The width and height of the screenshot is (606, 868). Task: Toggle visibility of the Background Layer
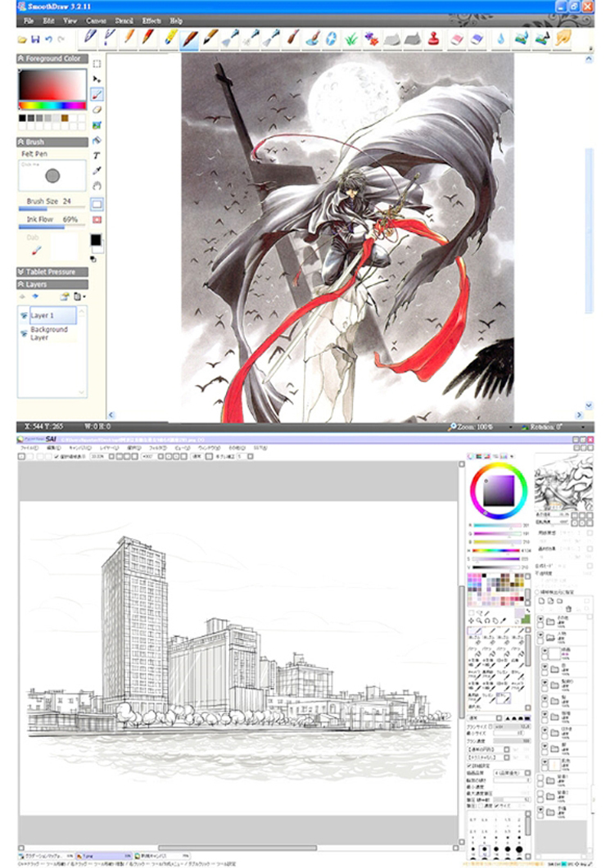24,333
